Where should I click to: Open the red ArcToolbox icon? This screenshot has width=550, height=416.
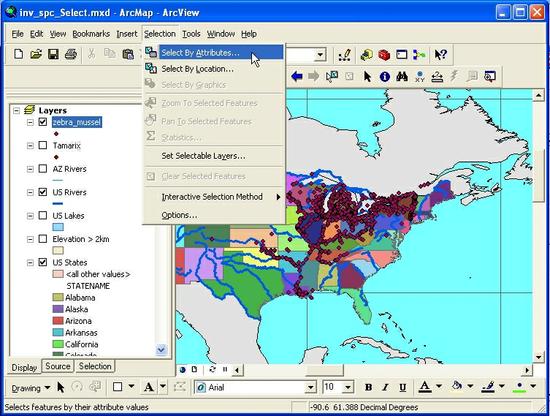(384, 55)
